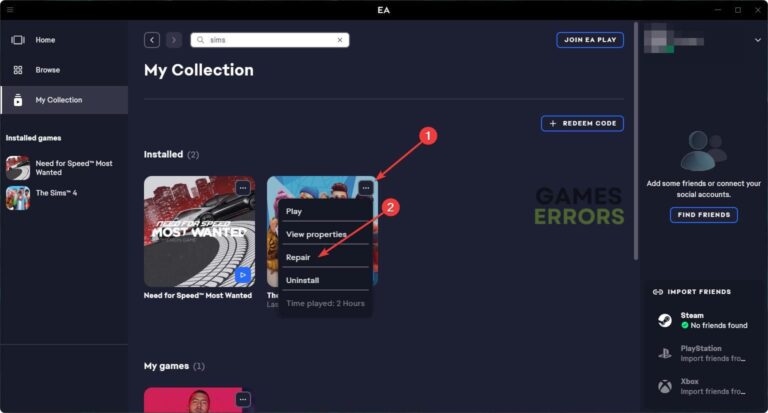768x413 pixels.
Task: Focus the search box containing sims
Action: pos(270,40)
